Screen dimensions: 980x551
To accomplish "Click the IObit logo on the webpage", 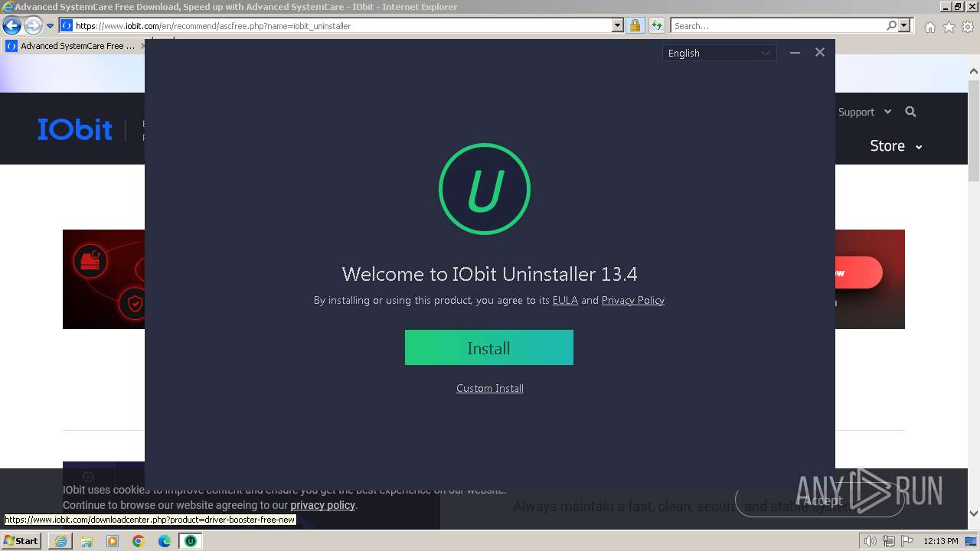I will [75, 129].
